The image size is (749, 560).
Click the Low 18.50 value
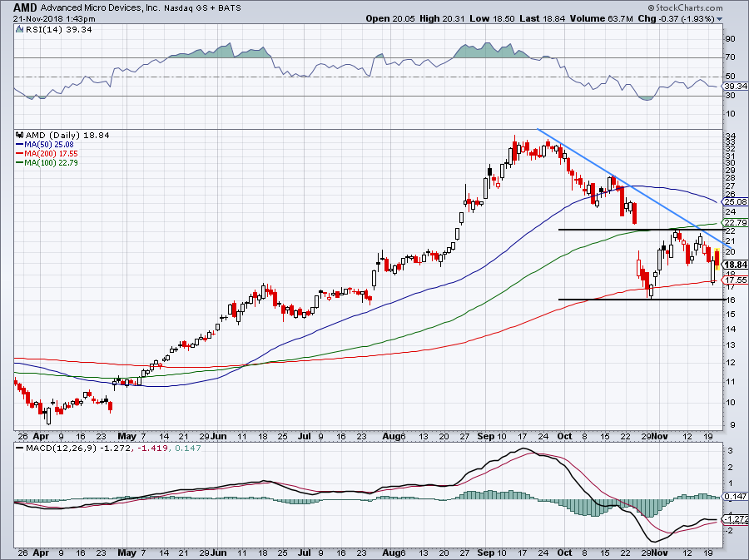click(492, 18)
